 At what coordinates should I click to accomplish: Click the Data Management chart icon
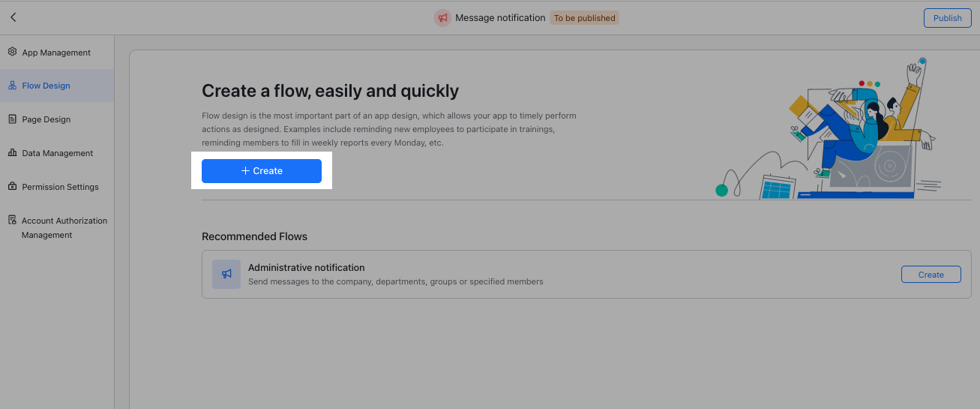12,153
